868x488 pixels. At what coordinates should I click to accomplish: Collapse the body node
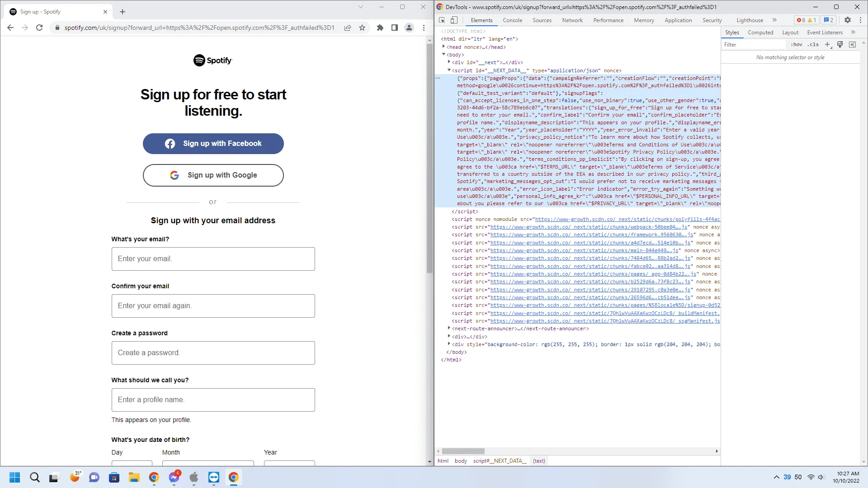click(x=443, y=55)
